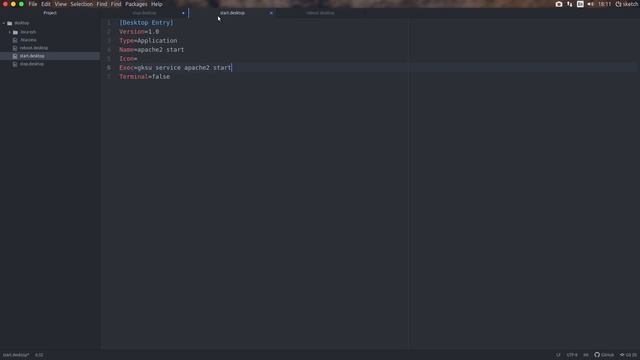Open the File menu

click(x=33, y=4)
